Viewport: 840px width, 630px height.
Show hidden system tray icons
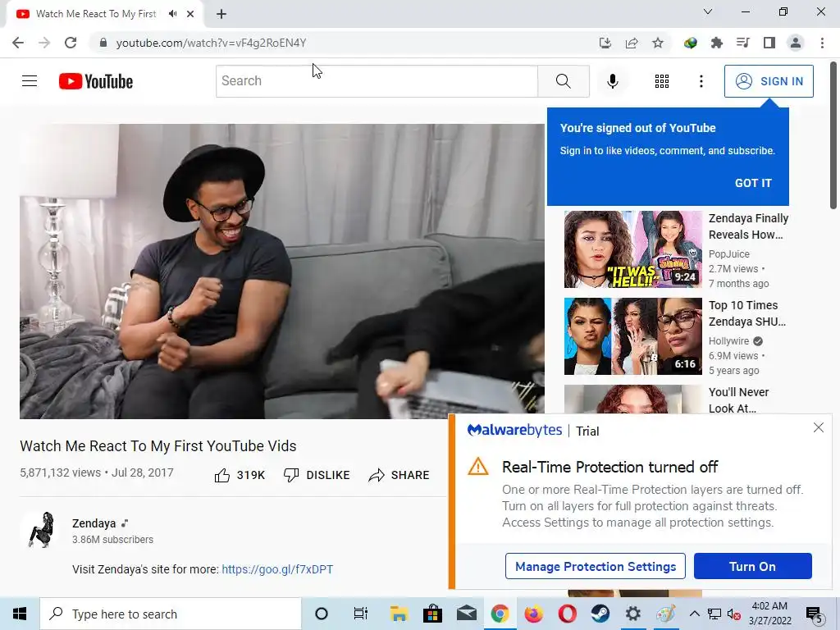coord(694,614)
